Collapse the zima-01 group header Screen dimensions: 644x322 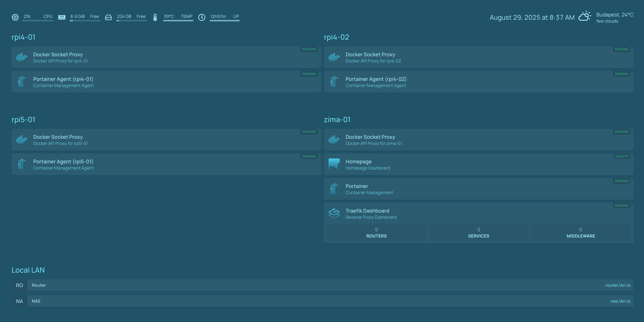tap(337, 120)
